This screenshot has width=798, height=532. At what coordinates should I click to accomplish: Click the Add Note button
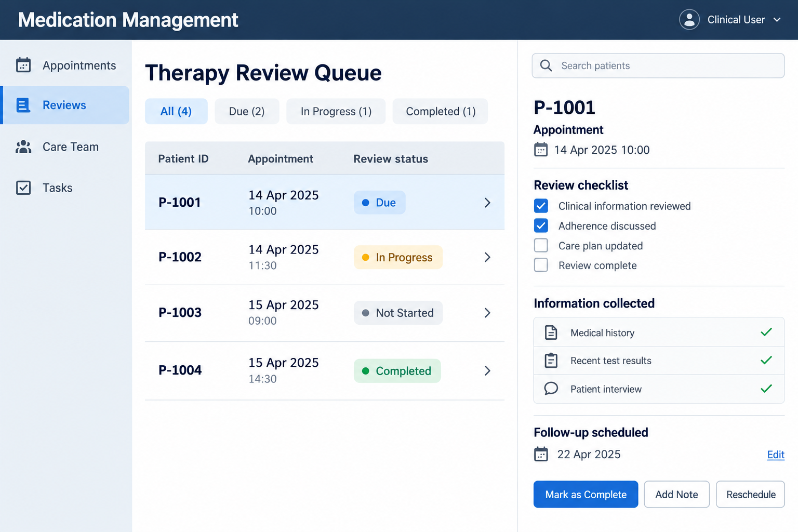click(677, 495)
